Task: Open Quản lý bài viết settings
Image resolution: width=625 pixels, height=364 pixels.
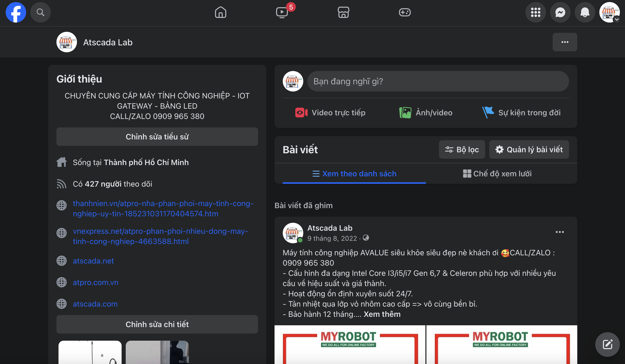Action: click(529, 149)
